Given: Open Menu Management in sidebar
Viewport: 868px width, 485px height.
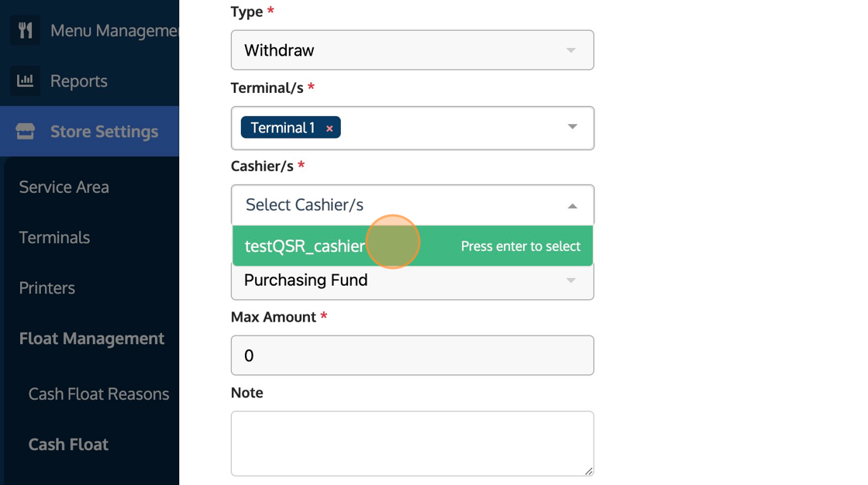Looking at the screenshot, I should 114,31.
